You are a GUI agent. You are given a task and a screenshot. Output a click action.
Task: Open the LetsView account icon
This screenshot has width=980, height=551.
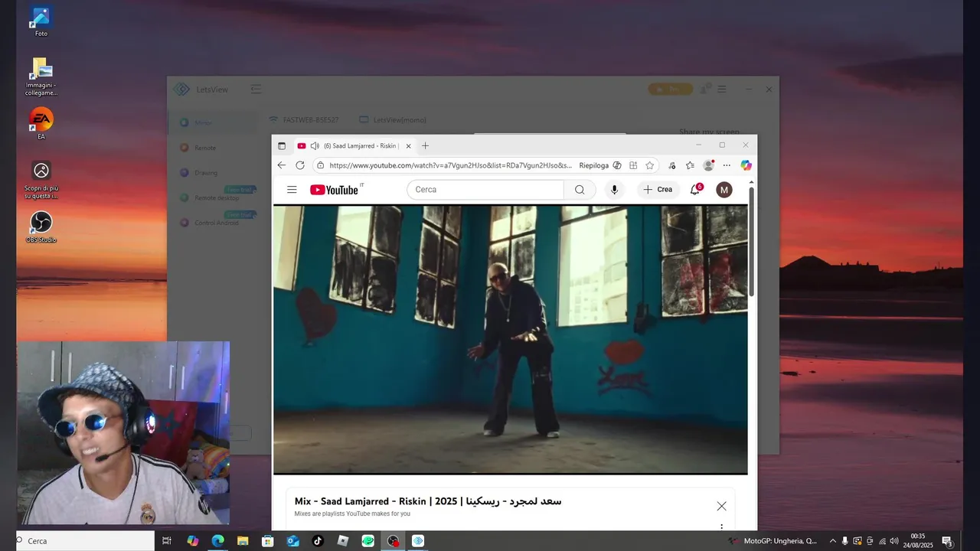click(x=704, y=89)
